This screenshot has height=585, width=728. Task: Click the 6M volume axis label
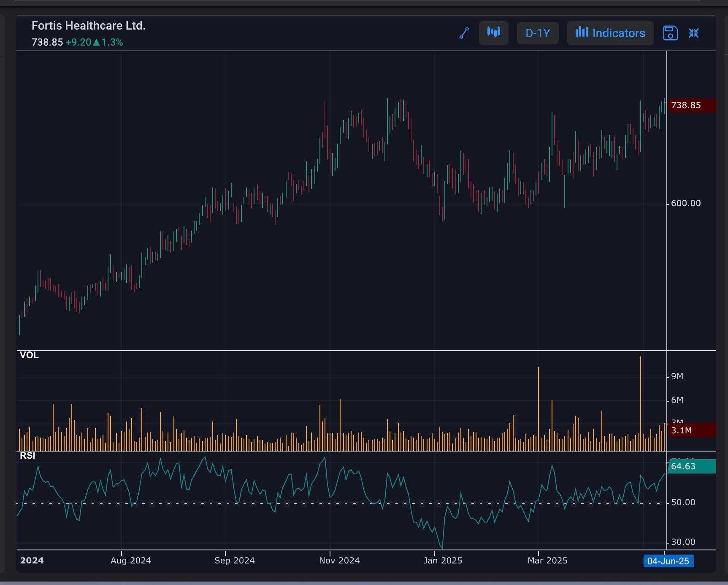(677, 400)
